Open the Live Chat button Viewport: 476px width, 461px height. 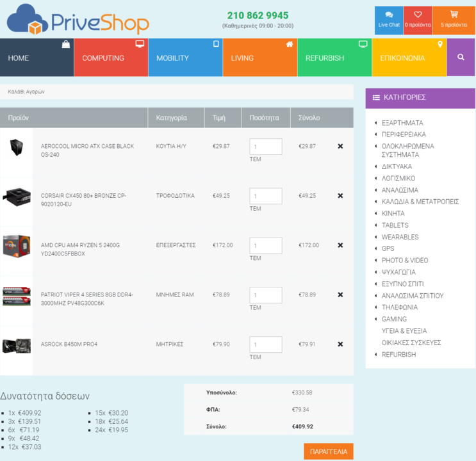click(x=389, y=20)
